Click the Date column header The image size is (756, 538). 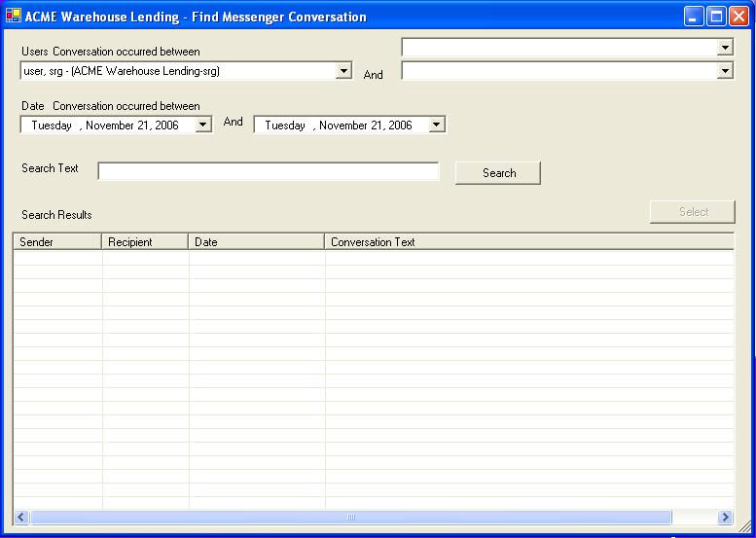[256, 241]
